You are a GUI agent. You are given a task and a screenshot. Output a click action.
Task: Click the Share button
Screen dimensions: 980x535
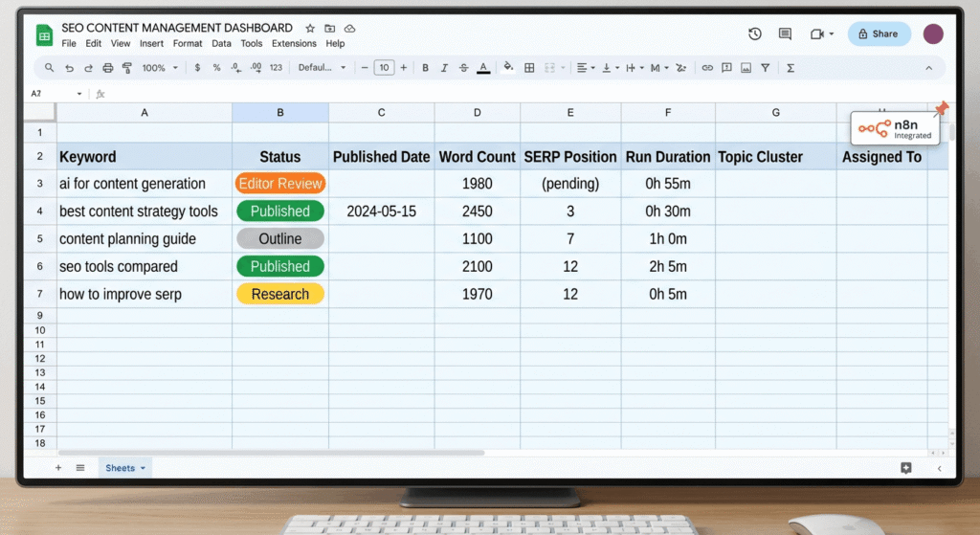pyautogui.click(x=879, y=33)
